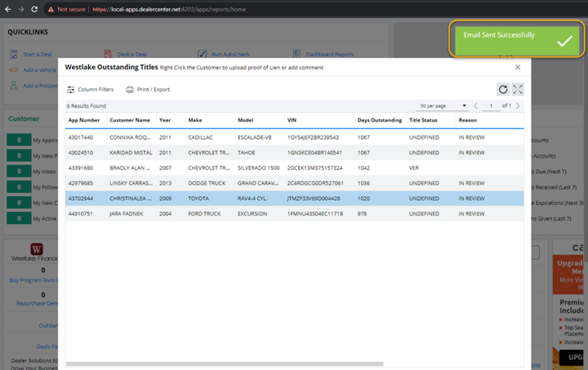Click the My Active count badge
This screenshot has height=370, width=588.
tap(19, 218)
